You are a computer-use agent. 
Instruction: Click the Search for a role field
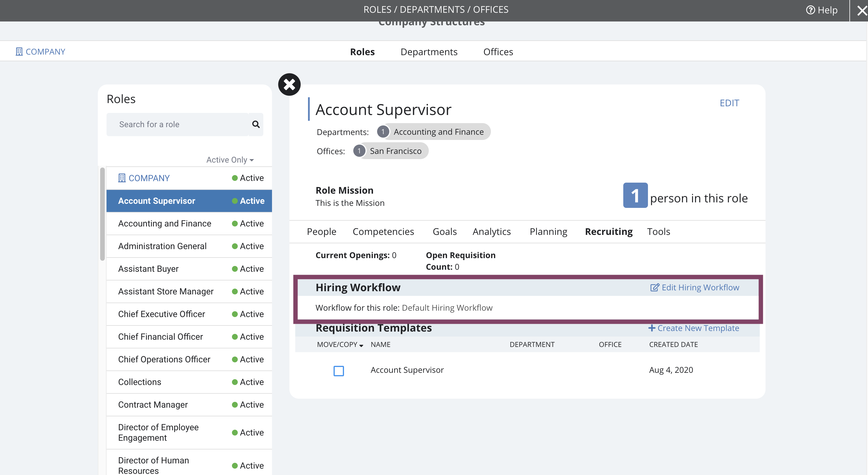click(178, 124)
